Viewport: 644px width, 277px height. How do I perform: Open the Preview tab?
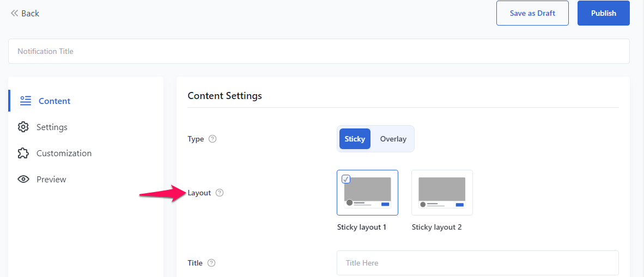42,180
